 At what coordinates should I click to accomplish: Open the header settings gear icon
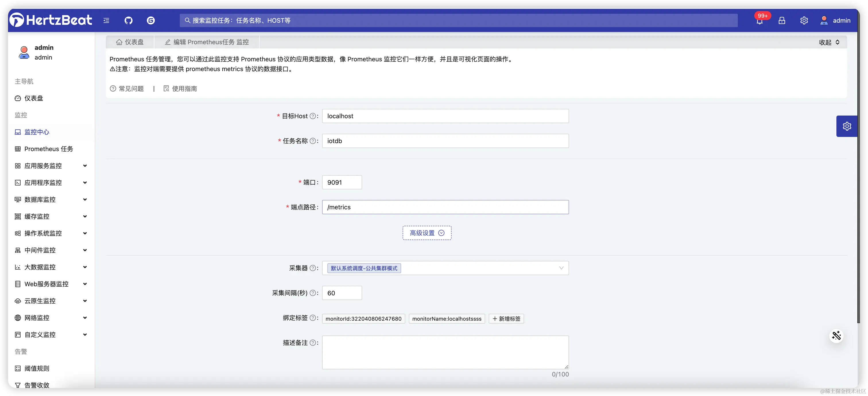pyautogui.click(x=804, y=21)
